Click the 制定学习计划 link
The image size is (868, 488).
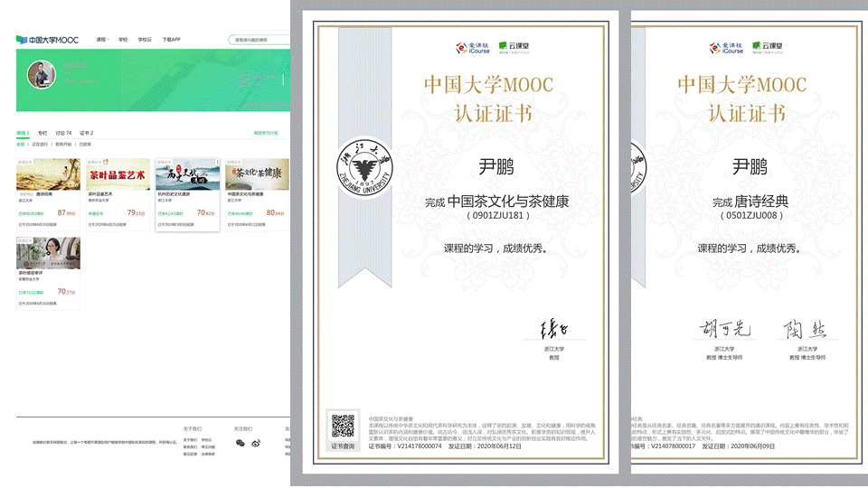[x=266, y=133]
